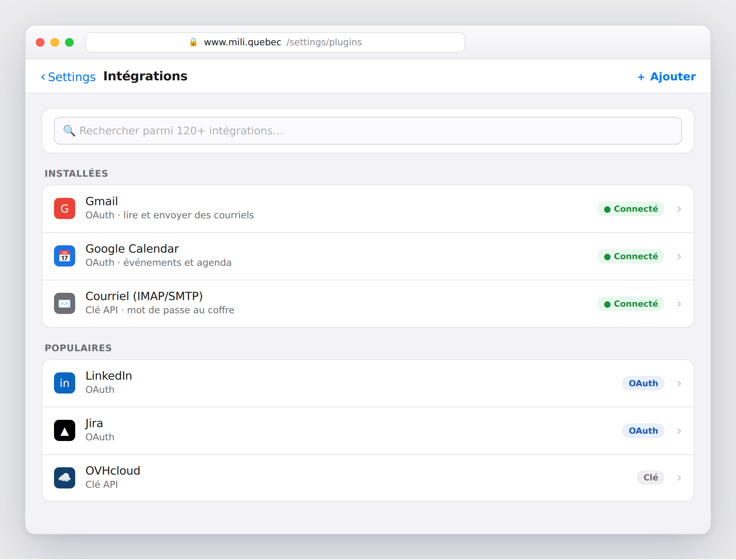Click the Gmail app icon
This screenshot has height=560, width=736.
[x=65, y=208]
